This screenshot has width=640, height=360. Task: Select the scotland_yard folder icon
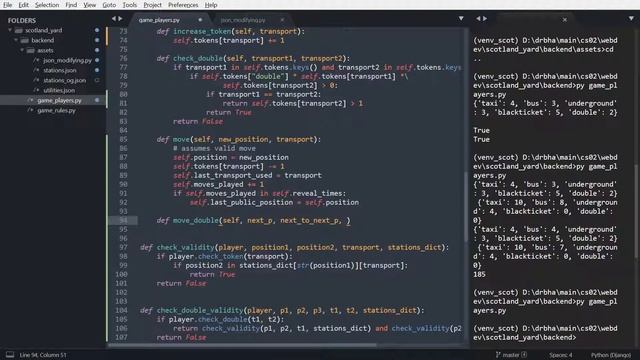(x=18, y=30)
